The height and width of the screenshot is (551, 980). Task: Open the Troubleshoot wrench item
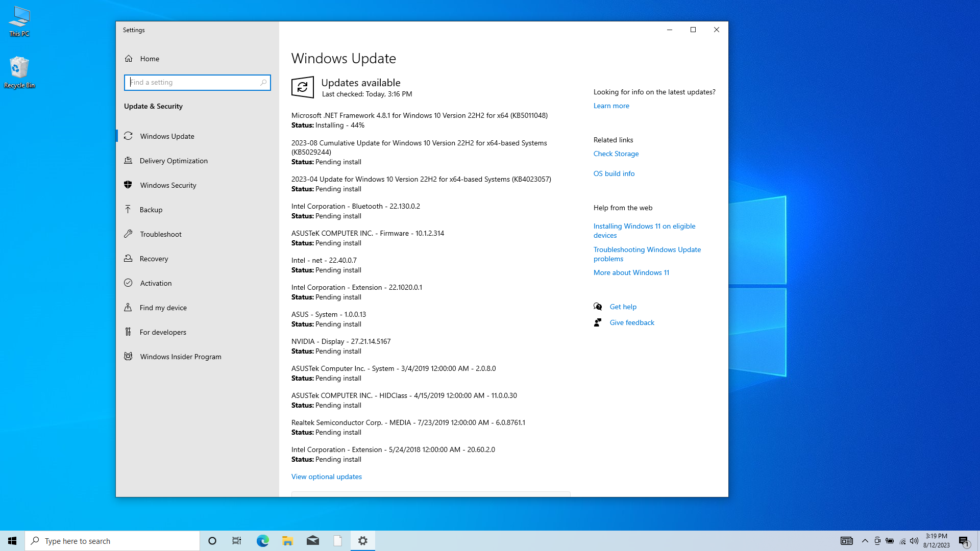tap(161, 234)
